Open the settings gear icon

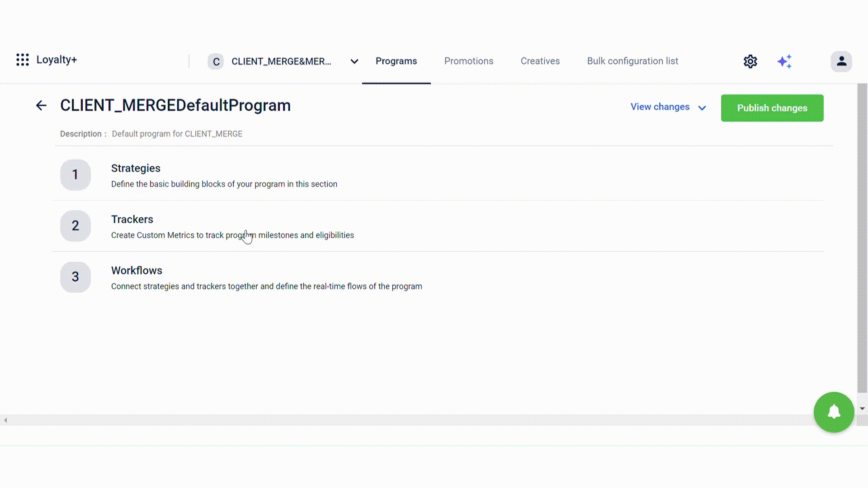750,61
